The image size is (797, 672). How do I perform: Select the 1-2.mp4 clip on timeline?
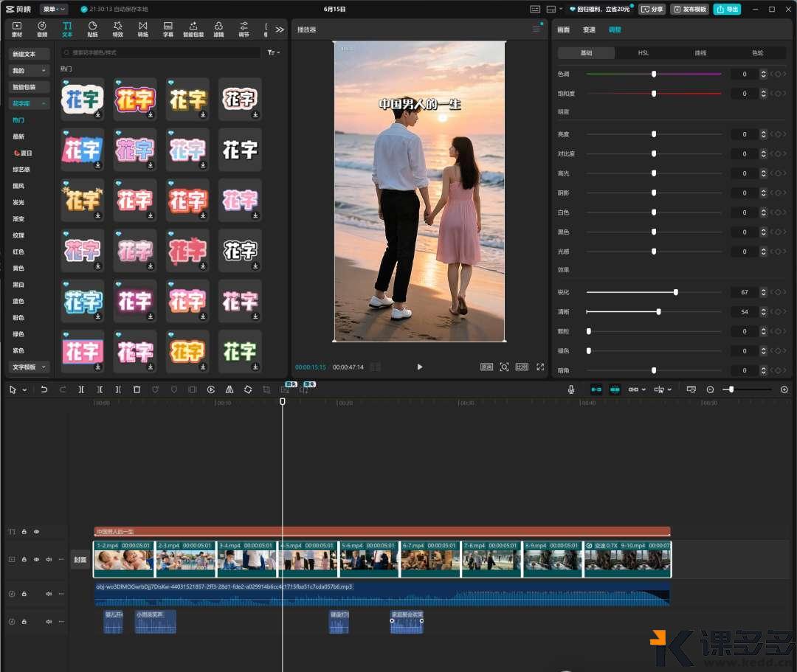click(x=124, y=559)
